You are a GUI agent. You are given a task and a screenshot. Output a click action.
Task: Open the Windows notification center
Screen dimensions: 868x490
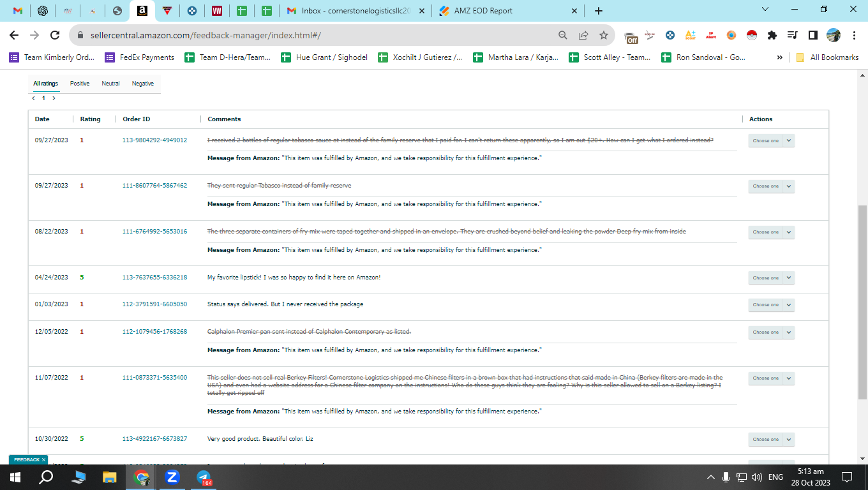(847, 477)
